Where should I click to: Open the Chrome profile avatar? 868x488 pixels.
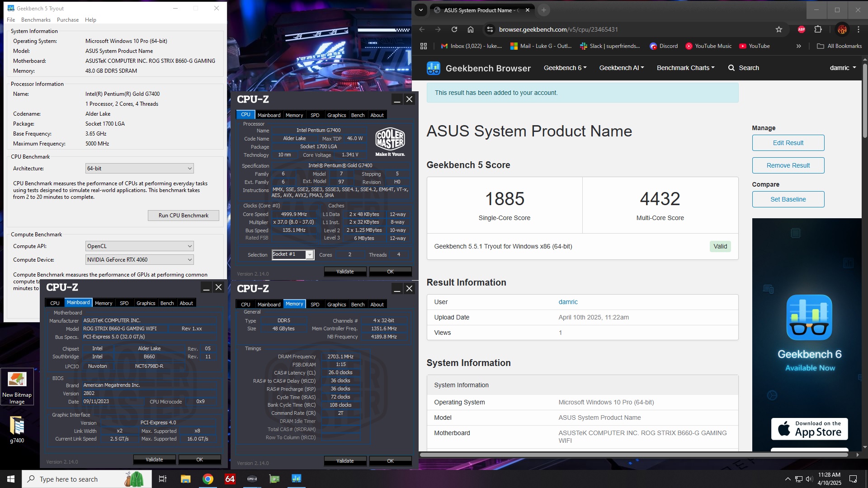842,29
